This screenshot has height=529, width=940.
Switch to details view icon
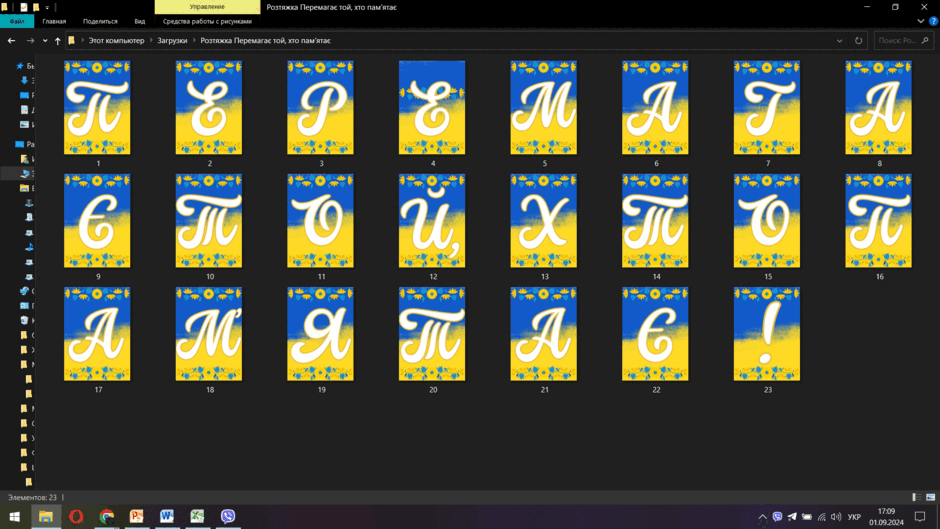[917, 497]
